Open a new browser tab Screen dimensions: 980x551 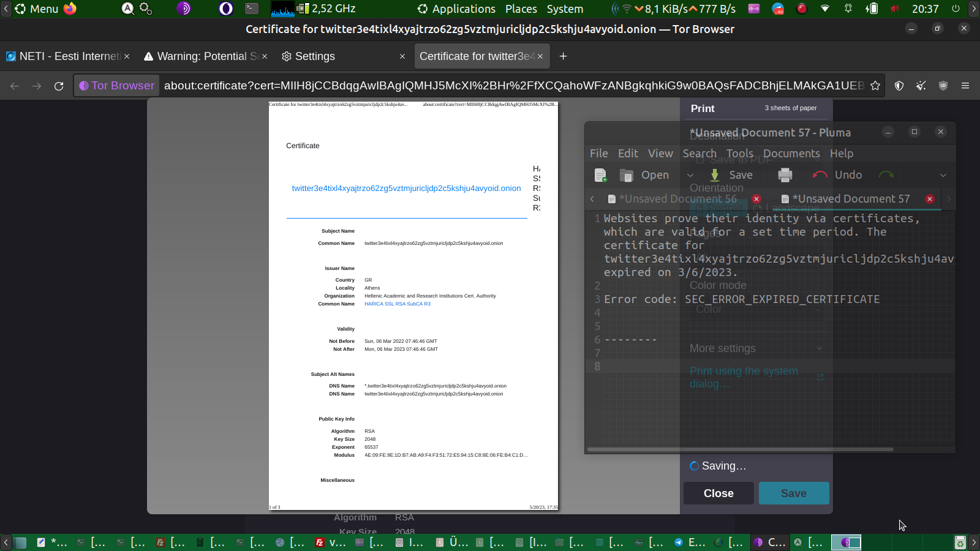pos(563,56)
